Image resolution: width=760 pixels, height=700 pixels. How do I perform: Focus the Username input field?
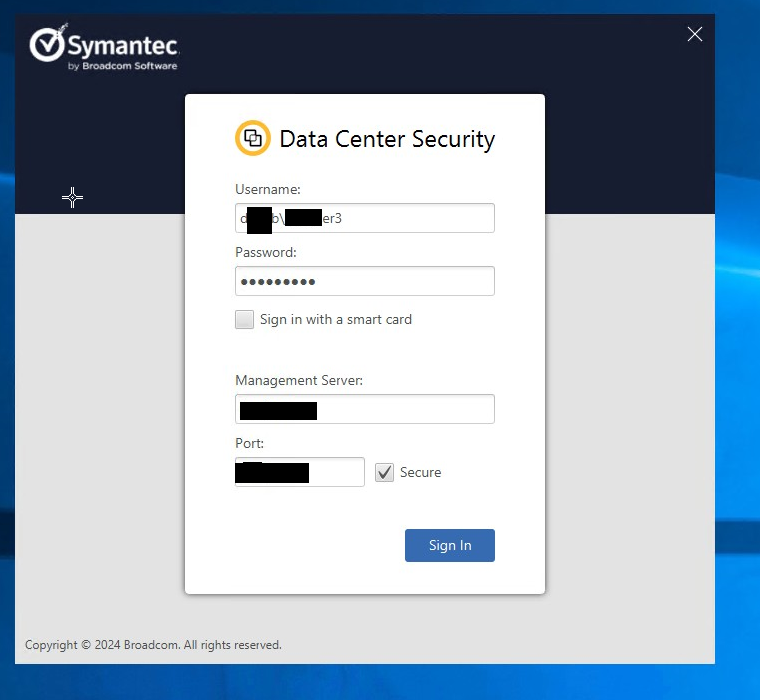point(364,218)
